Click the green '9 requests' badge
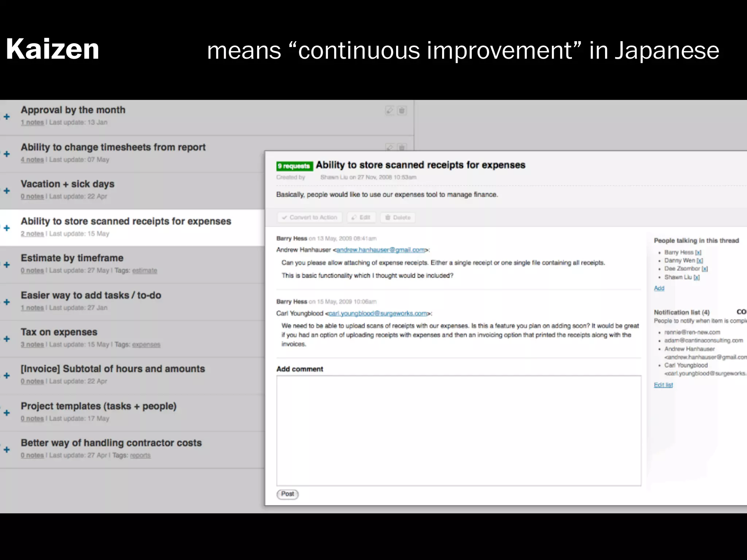 (294, 166)
